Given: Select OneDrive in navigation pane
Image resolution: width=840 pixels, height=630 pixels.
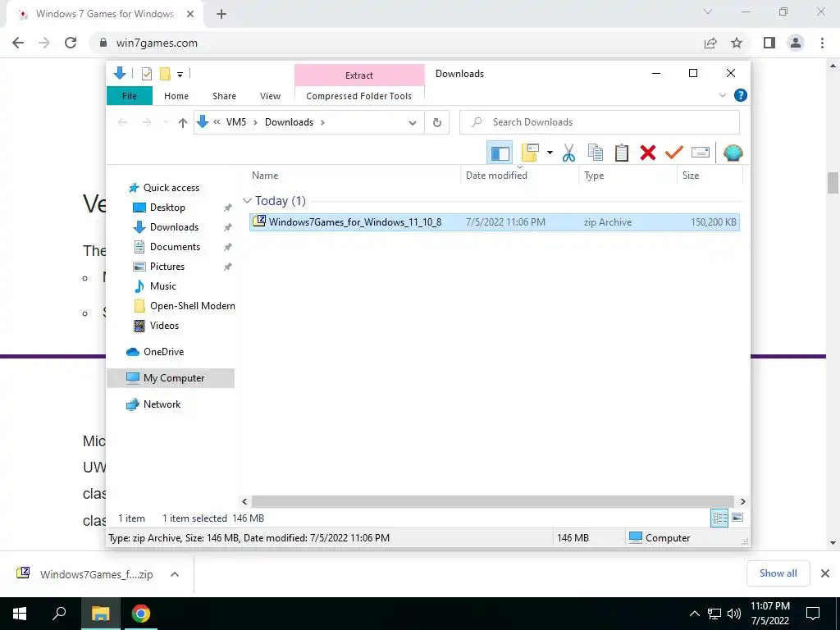Looking at the screenshot, I should click(x=163, y=352).
